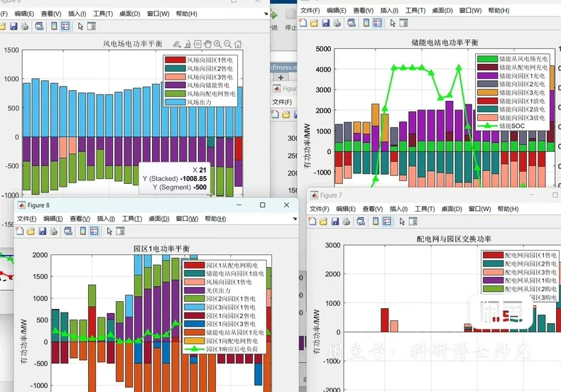The height and width of the screenshot is (392, 561).
Task: Open 桌面(D) menu in Figure 8
Action: (x=159, y=219)
